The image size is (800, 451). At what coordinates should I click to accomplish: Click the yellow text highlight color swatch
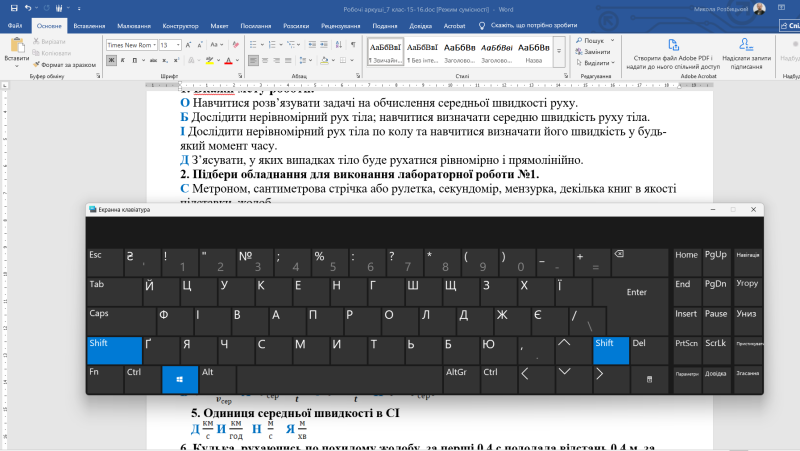[x=209, y=60]
